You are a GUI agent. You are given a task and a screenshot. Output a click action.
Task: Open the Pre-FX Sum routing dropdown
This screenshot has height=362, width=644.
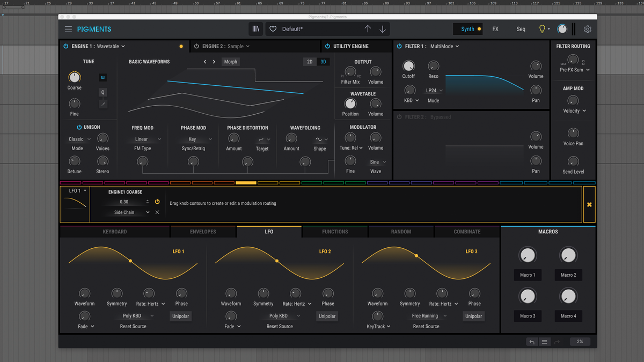pos(574,70)
